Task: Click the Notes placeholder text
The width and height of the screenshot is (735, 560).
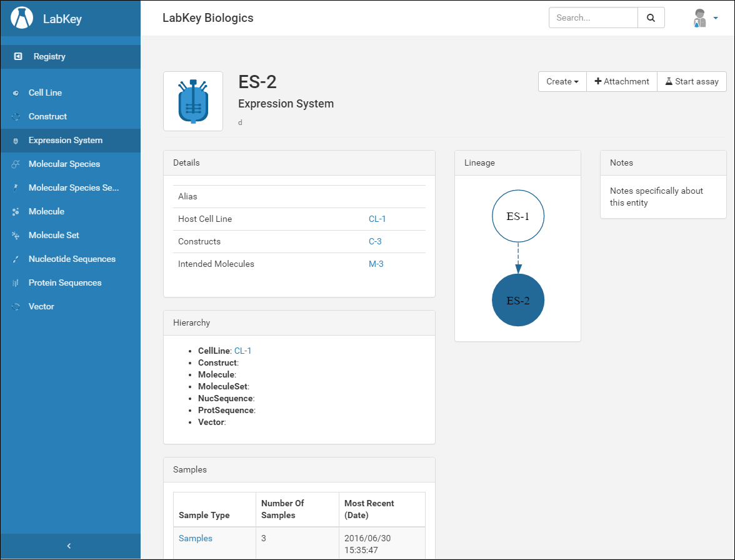Action: (656, 197)
